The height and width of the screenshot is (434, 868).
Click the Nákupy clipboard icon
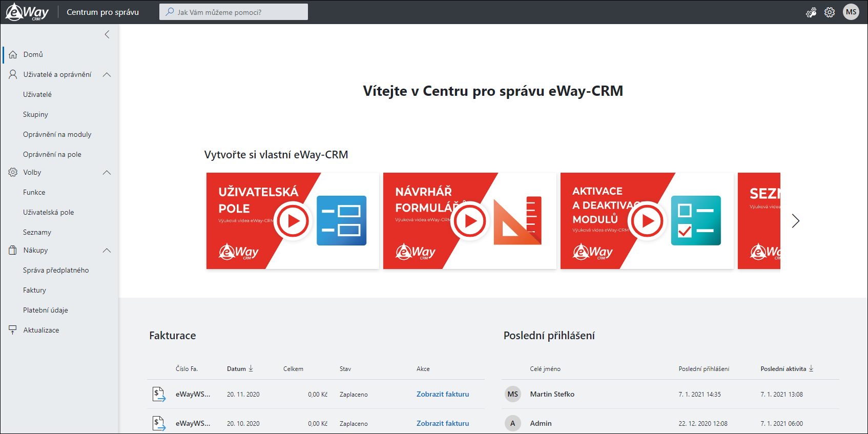coord(13,250)
